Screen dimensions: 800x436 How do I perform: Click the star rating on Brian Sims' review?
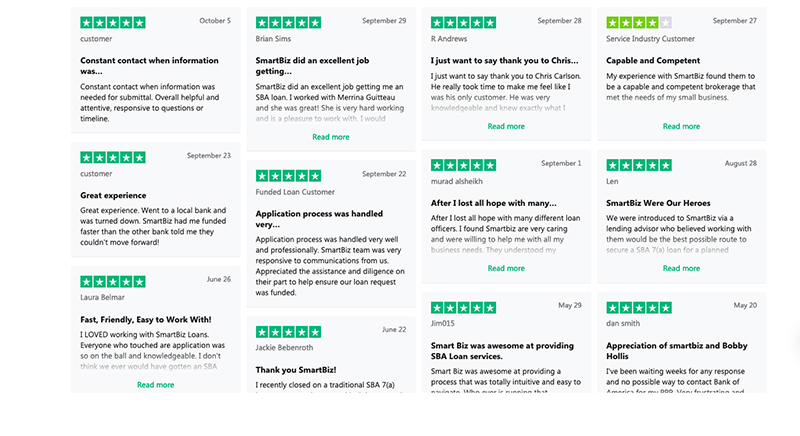pos(288,22)
